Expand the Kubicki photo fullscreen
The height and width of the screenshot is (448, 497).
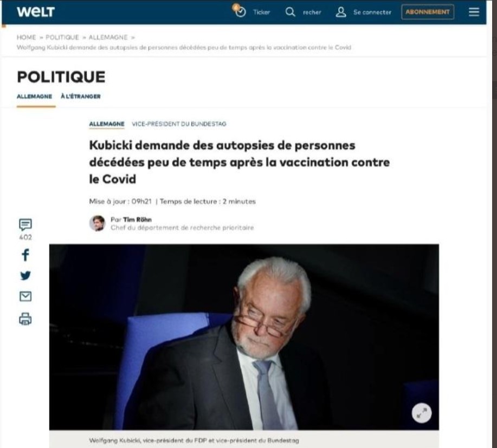coord(422,413)
